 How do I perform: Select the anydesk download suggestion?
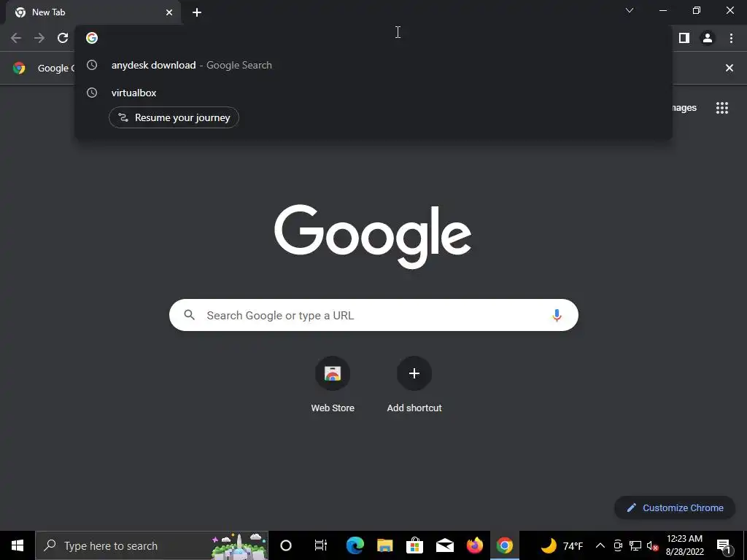(x=373, y=65)
